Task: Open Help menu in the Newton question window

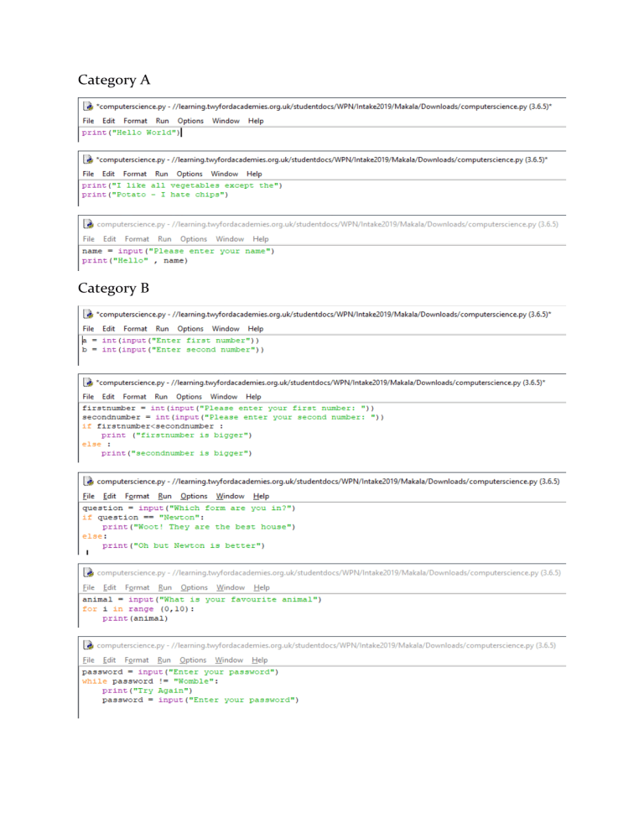Action: [x=261, y=496]
